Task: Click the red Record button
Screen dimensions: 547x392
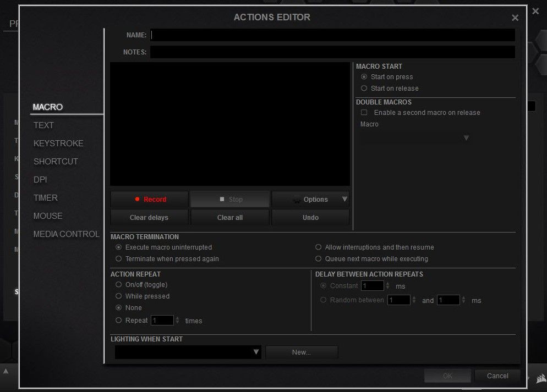Action: [x=149, y=200]
